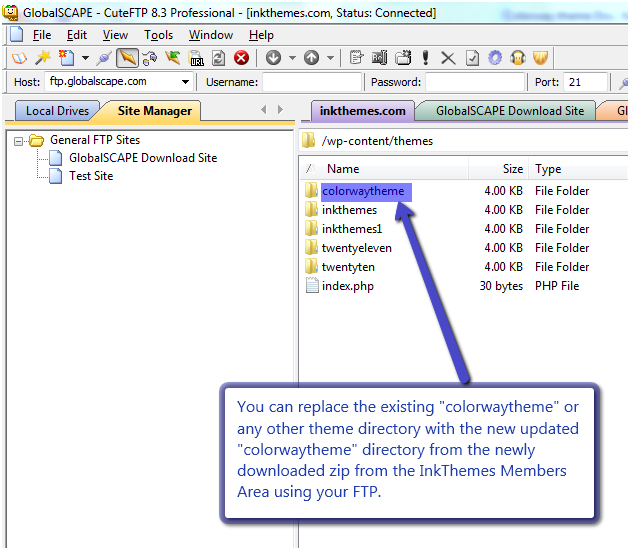Sort by the Name column header
Screen dimensions: 630x550
(x=343, y=169)
